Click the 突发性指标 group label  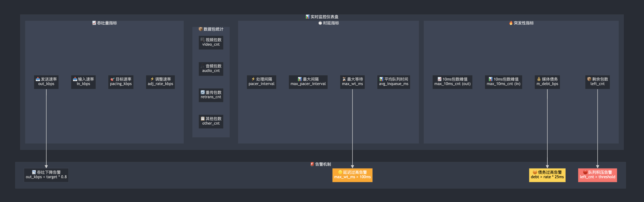524,23
